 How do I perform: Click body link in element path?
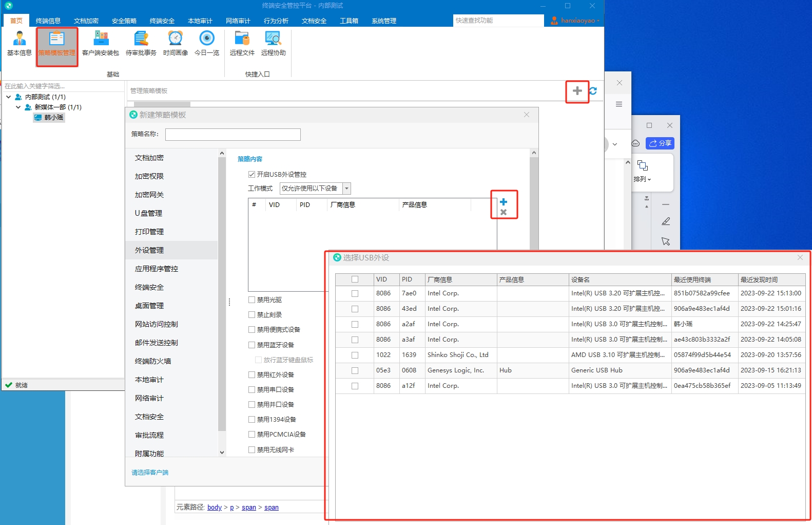click(215, 508)
